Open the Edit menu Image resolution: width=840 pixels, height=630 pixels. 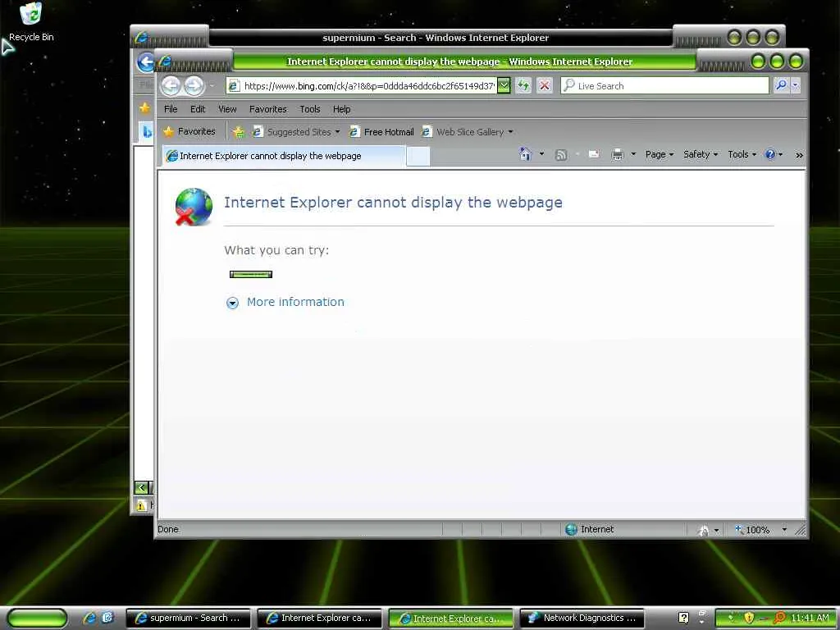[198, 109]
